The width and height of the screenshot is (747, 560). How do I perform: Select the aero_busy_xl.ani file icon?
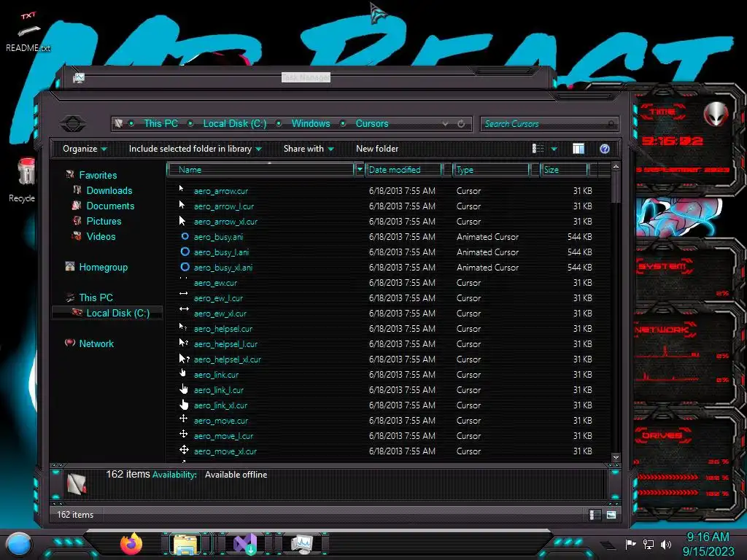coord(185,267)
